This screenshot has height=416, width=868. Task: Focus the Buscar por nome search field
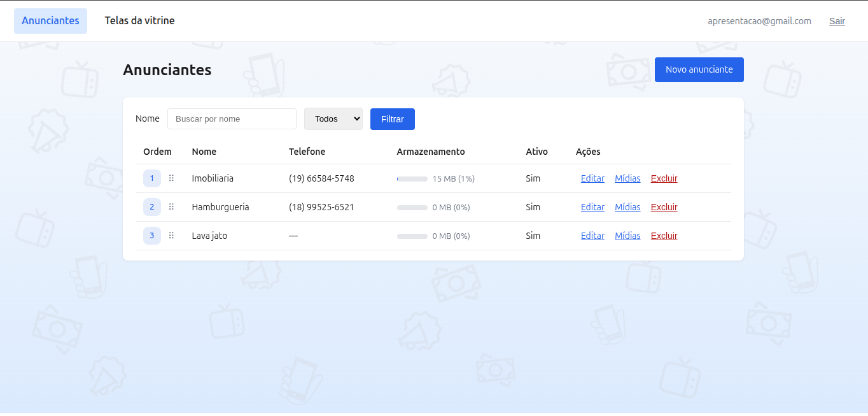pos(232,119)
